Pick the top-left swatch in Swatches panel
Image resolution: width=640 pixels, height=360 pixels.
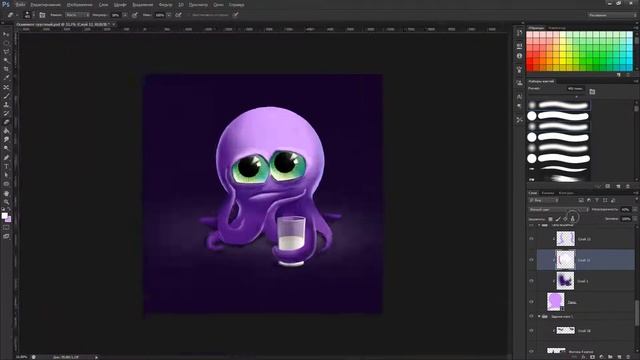pos(530,35)
